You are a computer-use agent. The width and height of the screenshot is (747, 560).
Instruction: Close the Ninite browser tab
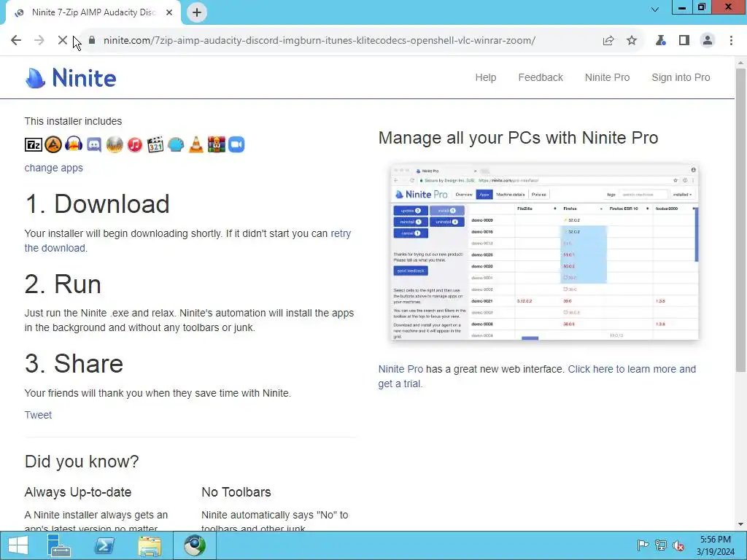[x=169, y=12]
